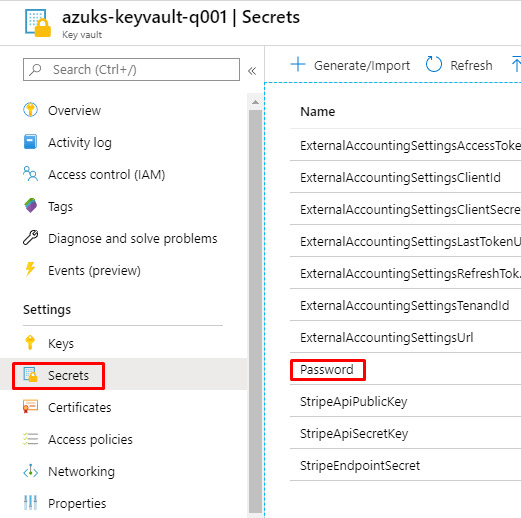
Task: Click the Events lightning bolt icon
Action: tap(30, 270)
